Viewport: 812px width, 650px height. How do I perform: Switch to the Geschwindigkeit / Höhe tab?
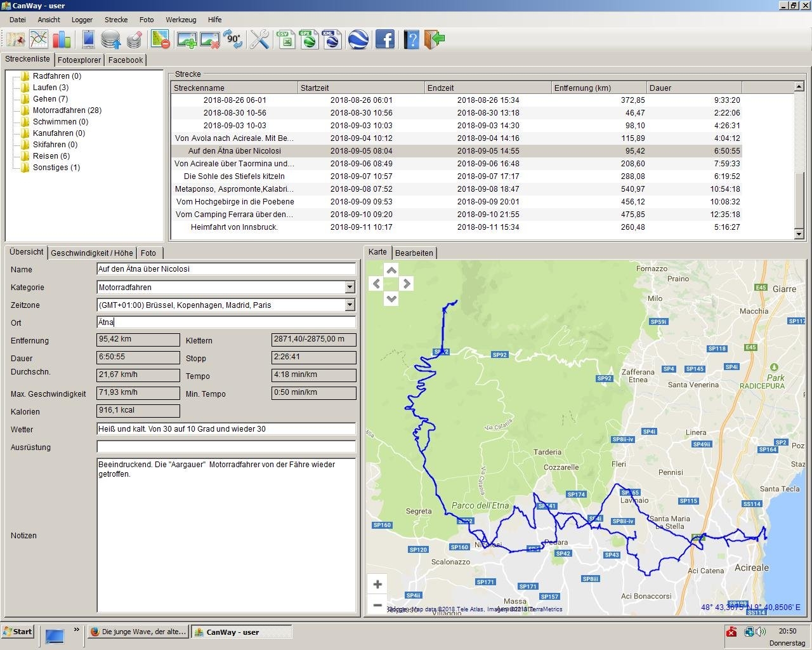(x=92, y=253)
